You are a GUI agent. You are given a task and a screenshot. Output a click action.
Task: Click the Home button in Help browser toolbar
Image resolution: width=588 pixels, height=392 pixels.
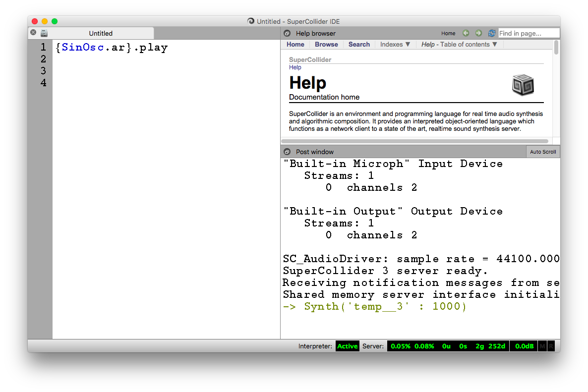448,33
